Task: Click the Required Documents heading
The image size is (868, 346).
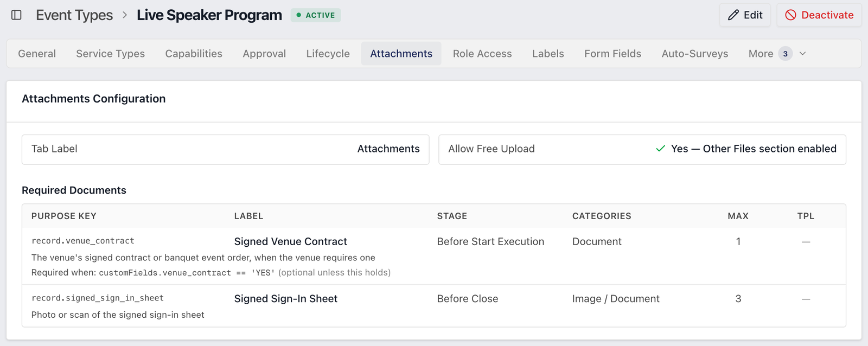Action: [x=74, y=190]
